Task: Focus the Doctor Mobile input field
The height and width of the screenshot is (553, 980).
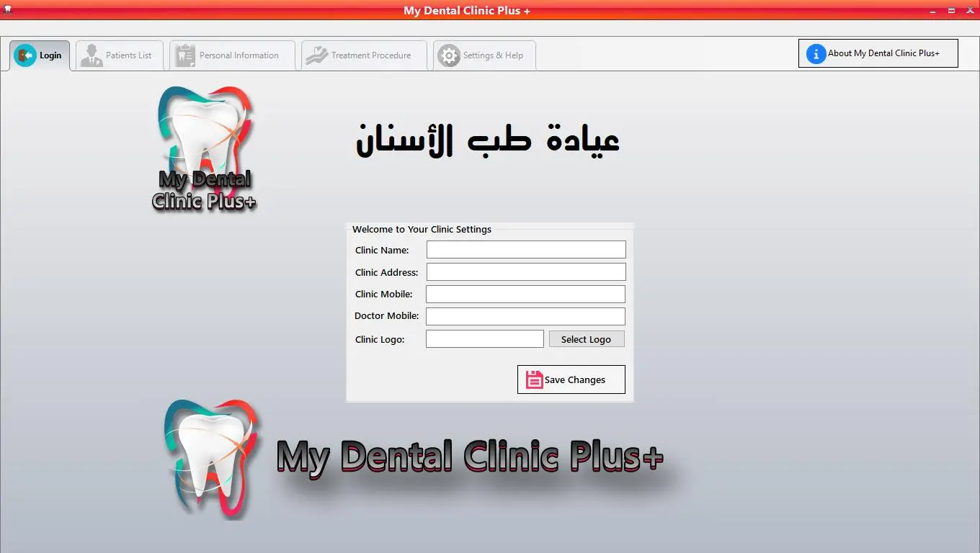Action: click(x=525, y=317)
